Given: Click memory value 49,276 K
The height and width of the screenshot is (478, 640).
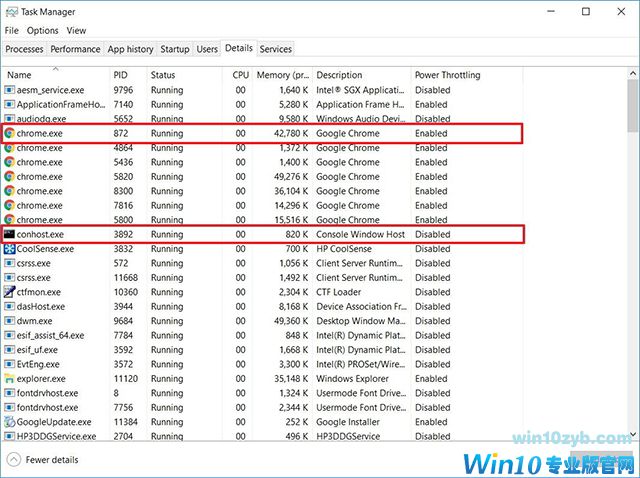Looking at the screenshot, I should pyautogui.click(x=291, y=177).
